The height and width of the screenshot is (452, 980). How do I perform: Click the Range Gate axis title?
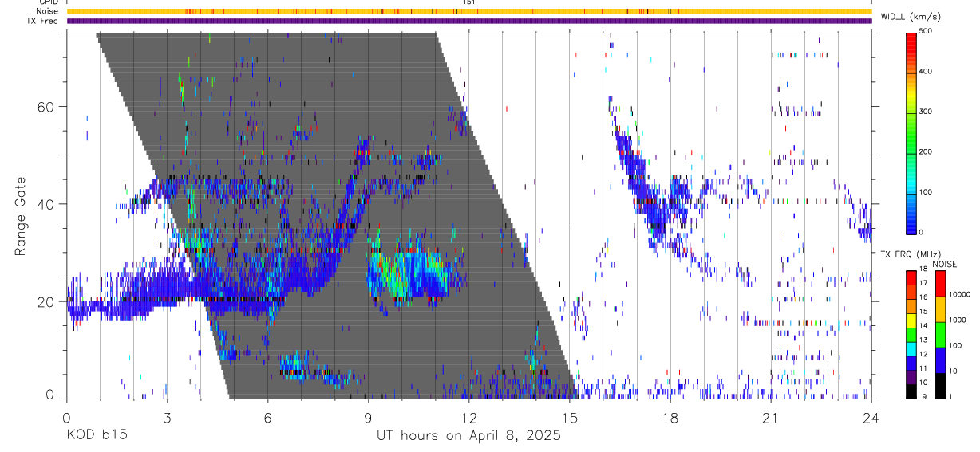pos(22,217)
